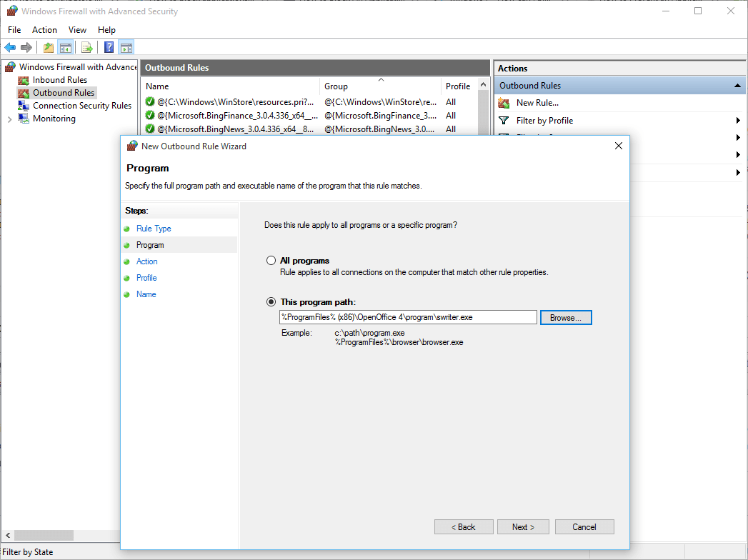This screenshot has height=560, width=748.
Task: Click the Up one level folder icon
Action: pos(48,48)
